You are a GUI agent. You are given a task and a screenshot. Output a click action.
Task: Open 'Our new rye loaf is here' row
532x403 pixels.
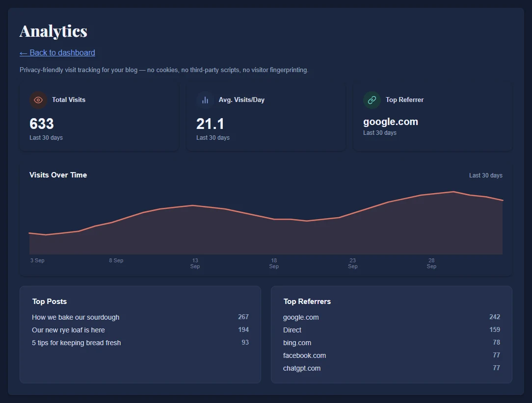pyautogui.click(x=140, y=330)
